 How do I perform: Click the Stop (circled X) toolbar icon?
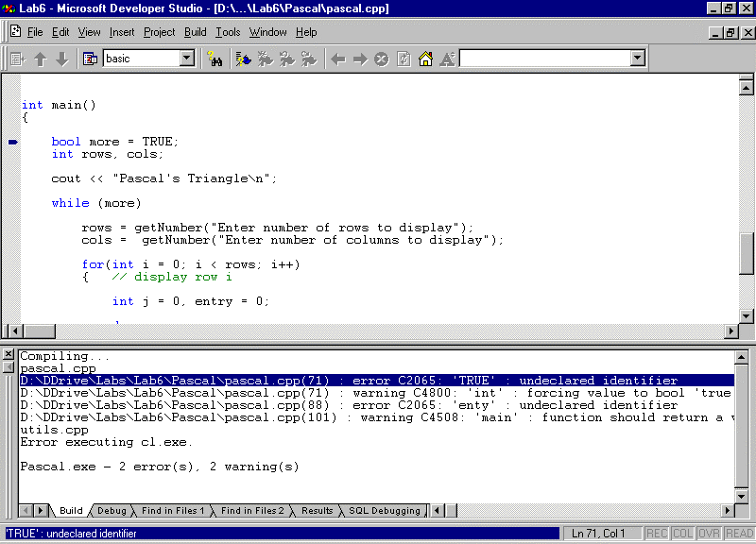[x=382, y=59]
